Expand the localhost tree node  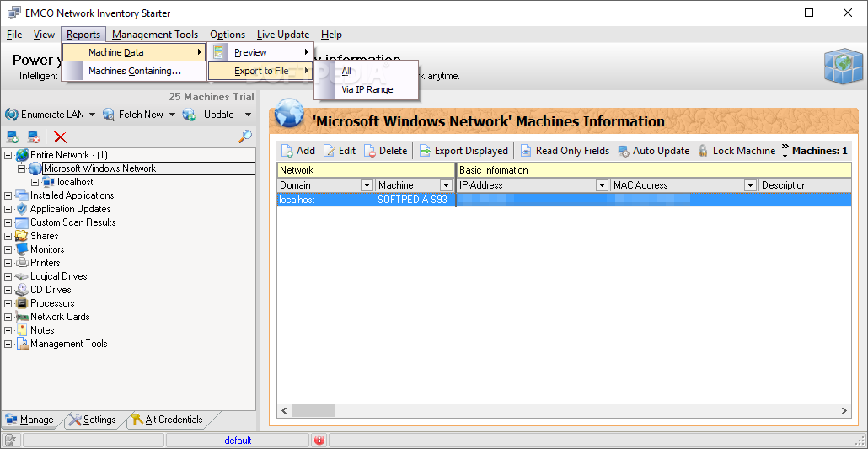pyautogui.click(x=35, y=182)
